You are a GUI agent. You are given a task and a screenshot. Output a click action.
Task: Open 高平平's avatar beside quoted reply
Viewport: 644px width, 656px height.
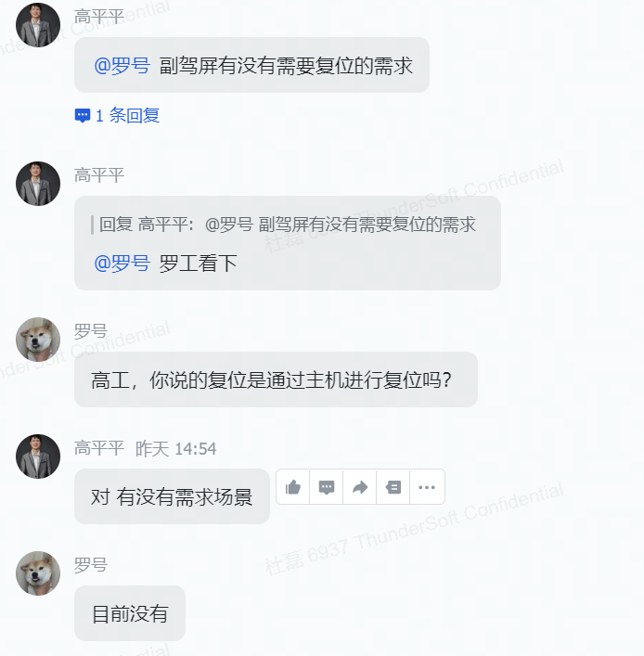[x=38, y=184]
